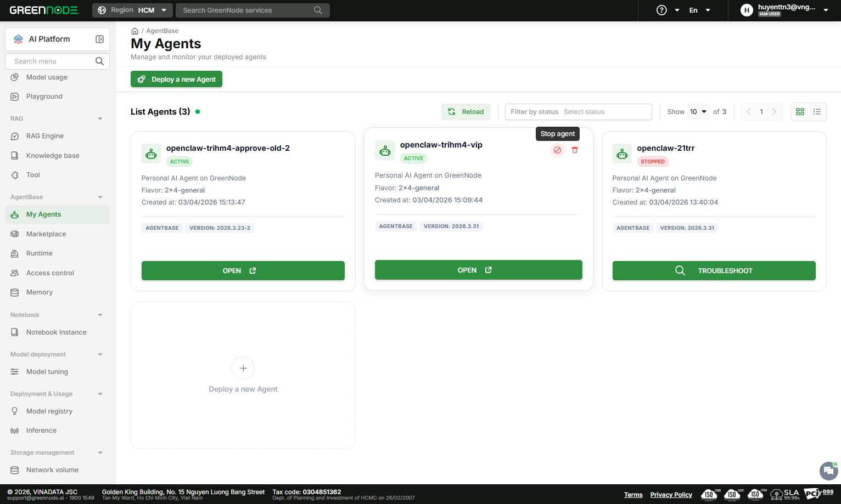Go to next page of agents
This screenshot has height=504, width=841.
774,112
